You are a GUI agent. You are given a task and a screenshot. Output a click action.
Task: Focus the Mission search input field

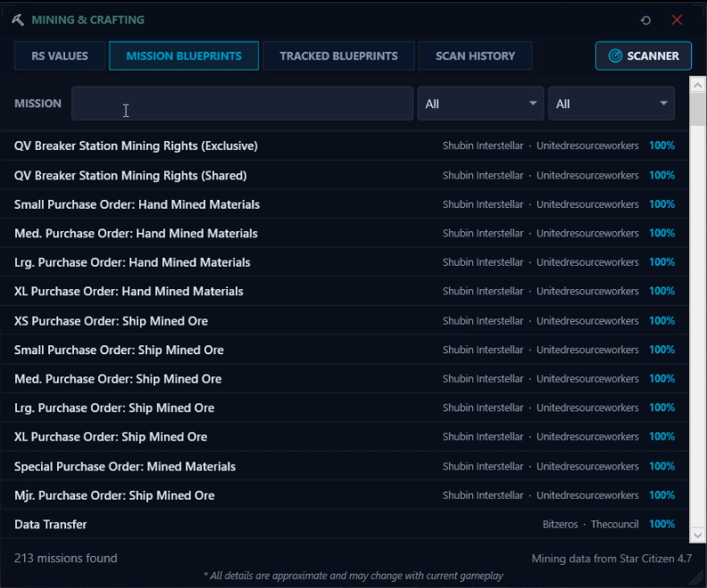point(242,104)
